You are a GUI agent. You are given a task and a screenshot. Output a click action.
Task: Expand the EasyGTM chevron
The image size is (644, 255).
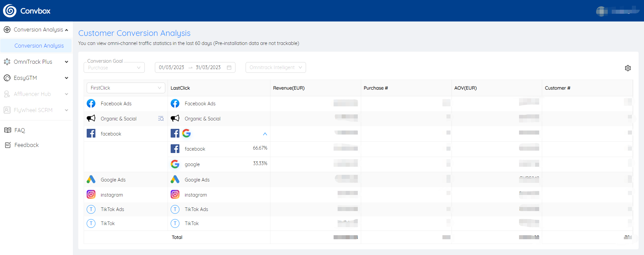tap(67, 78)
